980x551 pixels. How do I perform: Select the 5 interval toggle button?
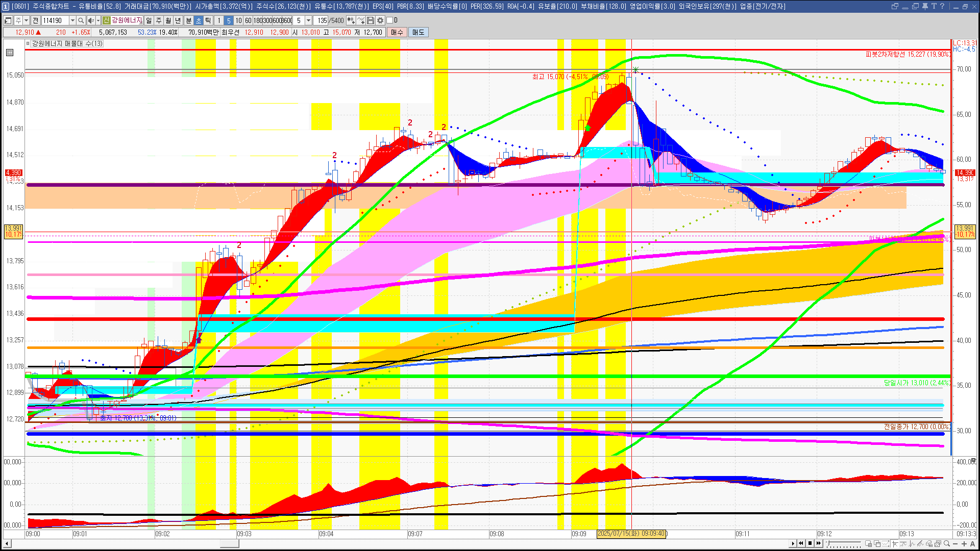tap(229, 20)
